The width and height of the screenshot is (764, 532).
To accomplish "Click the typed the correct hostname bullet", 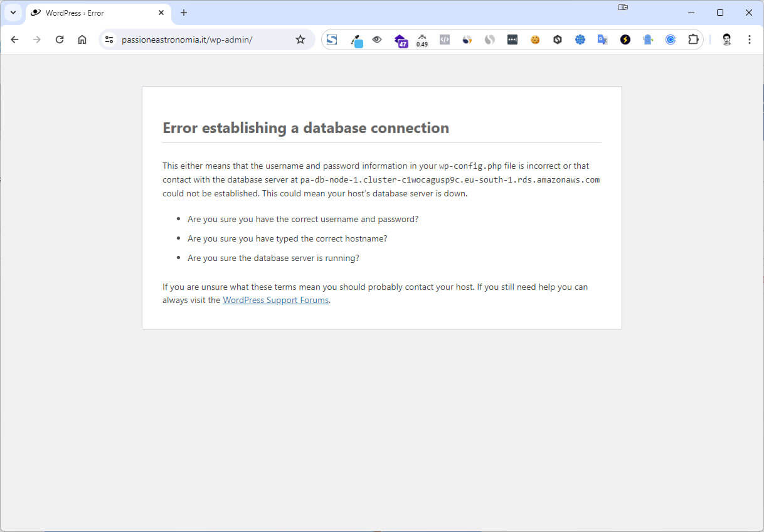I will coord(287,239).
